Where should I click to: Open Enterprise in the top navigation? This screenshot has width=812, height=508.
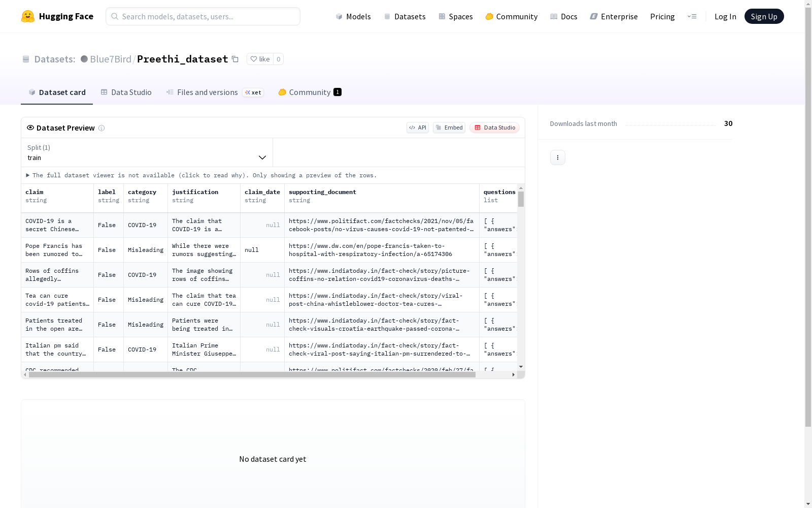tap(614, 16)
